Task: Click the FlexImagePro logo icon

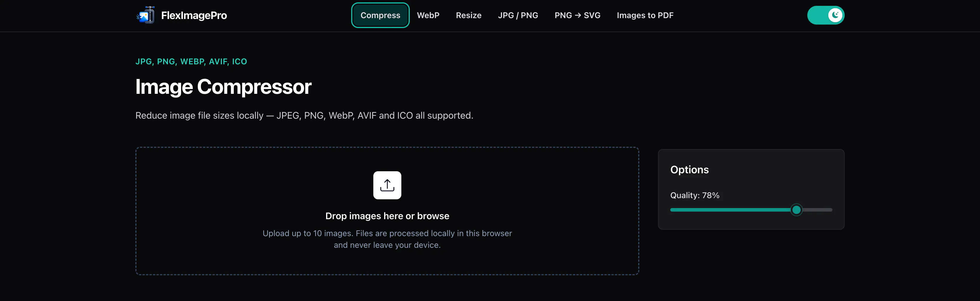Action: [146, 15]
